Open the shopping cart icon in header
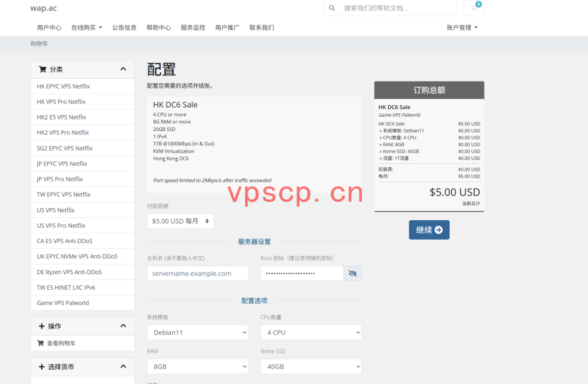Viewport: 588px width, 384px height. [x=474, y=8]
